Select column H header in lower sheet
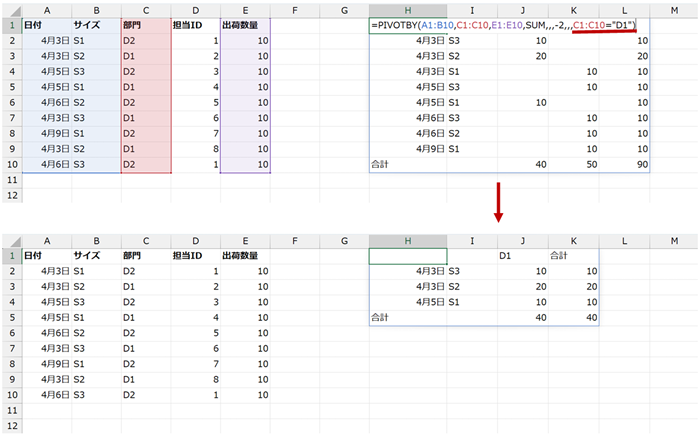The width and height of the screenshot is (700, 435). (x=408, y=241)
